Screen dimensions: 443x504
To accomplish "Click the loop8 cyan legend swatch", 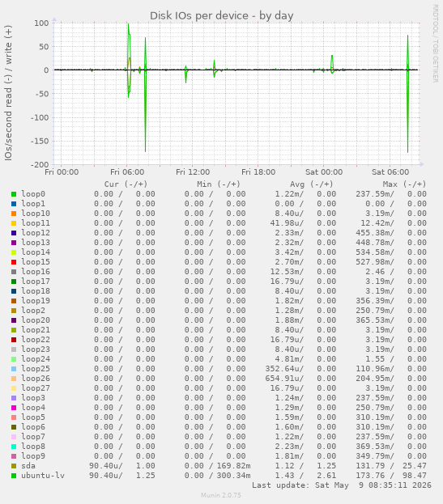I will (x=14, y=447).
